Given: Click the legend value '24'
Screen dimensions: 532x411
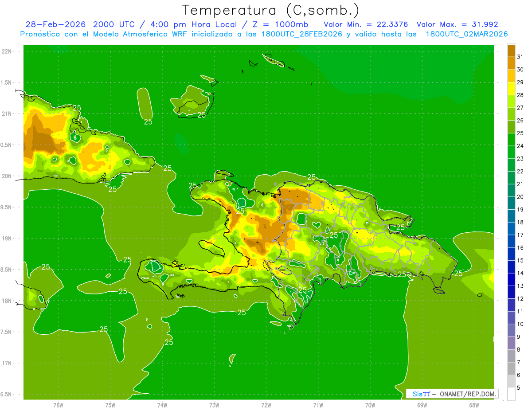Looking at the screenshot, I should pyautogui.click(x=520, y=146).
